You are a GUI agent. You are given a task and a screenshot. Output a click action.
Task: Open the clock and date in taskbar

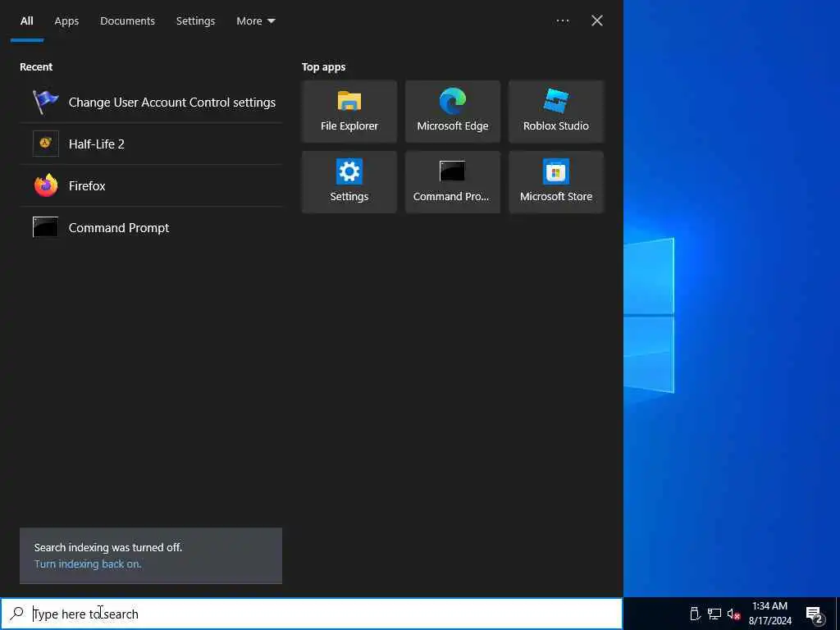[x=769, y=614]
